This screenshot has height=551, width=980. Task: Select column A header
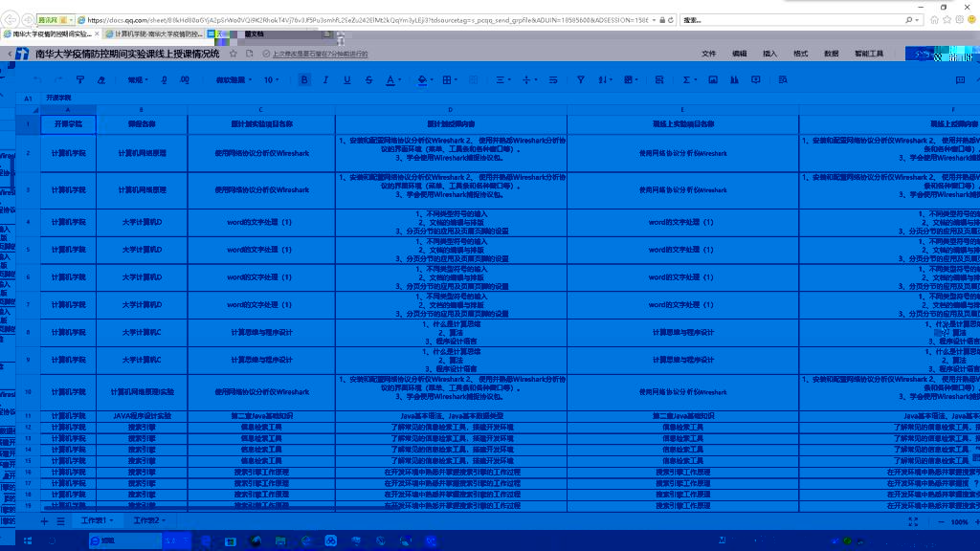pyautogui.click(x=68, y=110)
